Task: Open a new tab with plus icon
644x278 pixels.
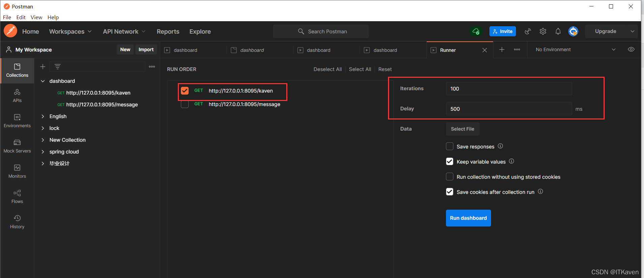Action: (502, 49)
